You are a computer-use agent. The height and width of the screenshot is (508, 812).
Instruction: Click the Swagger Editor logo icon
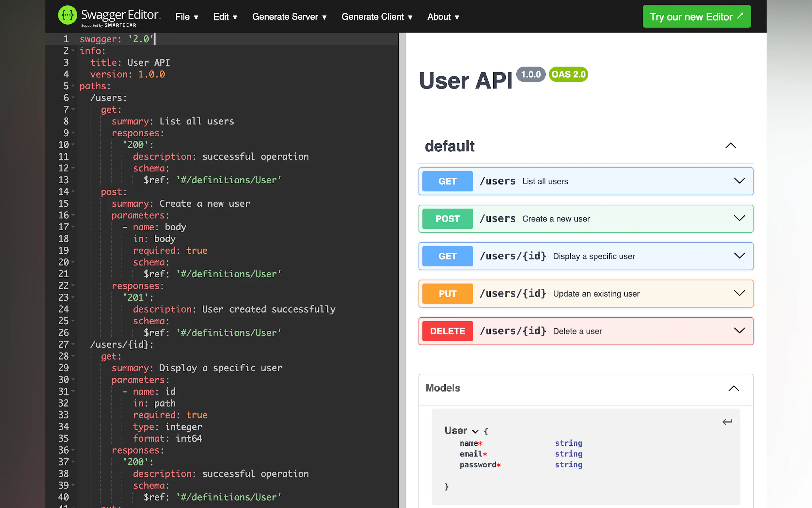pos(67,15)
